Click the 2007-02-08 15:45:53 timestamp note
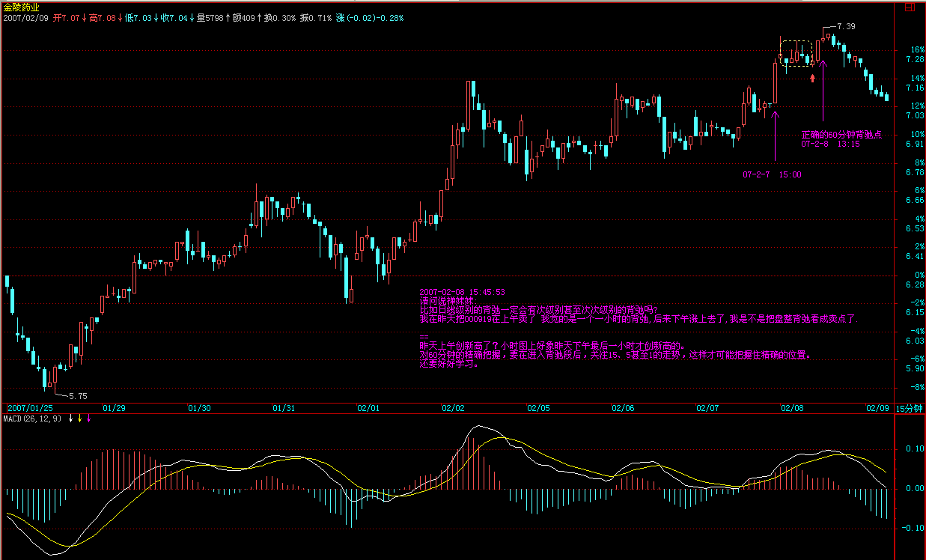 tap(462, 292)
